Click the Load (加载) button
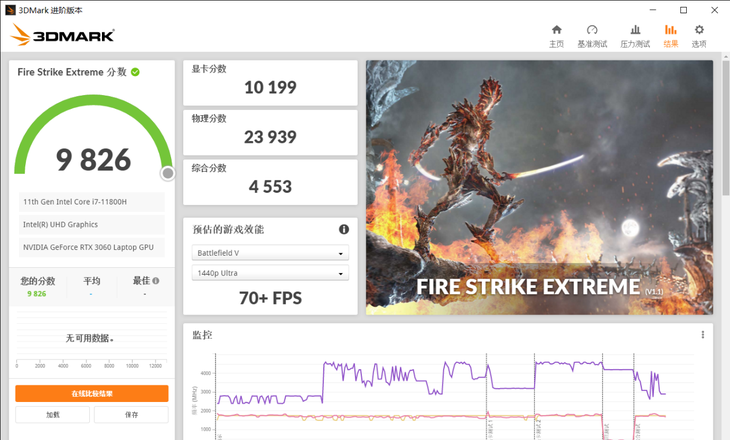Image resolution: width=730 pixels, height=440 pixels. tap(53, 414)
